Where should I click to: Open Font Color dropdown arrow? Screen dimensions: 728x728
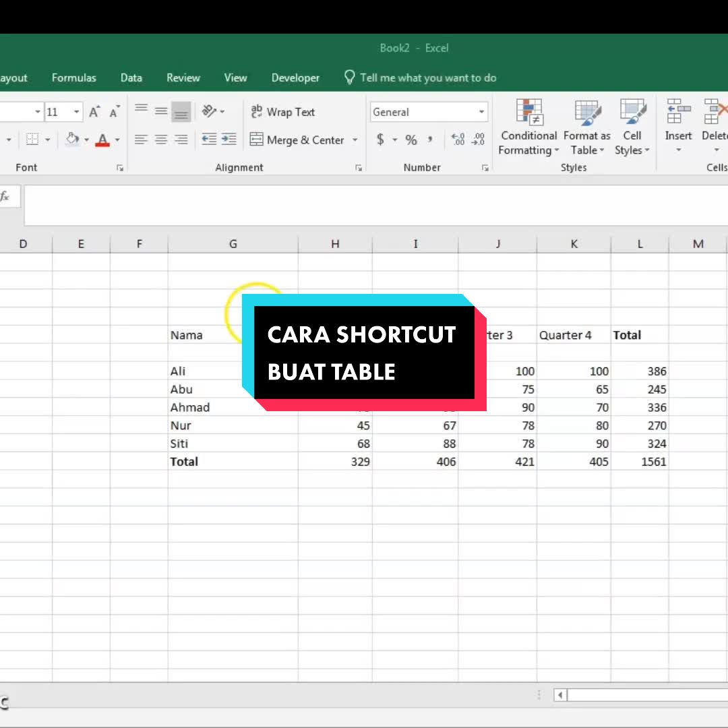117,140
